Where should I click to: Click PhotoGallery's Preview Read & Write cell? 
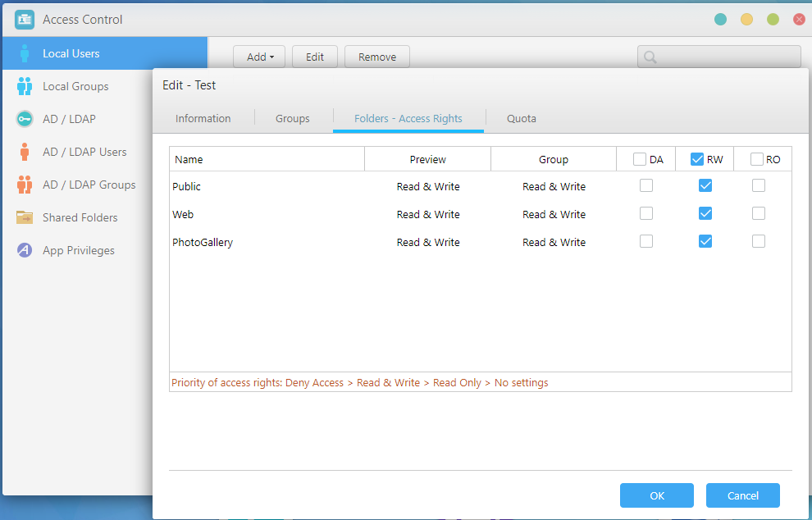pos(428,243)
